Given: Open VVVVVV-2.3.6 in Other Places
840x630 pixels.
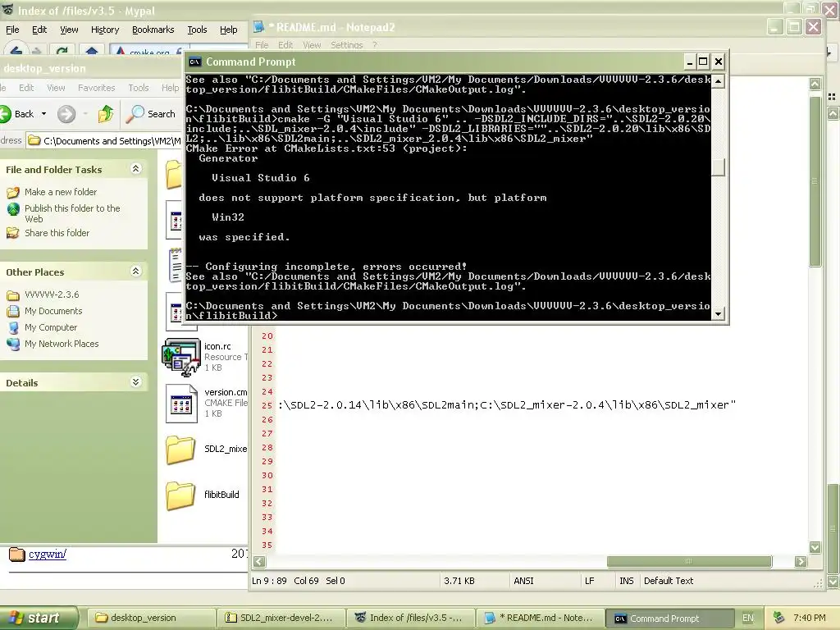Looking at the screenshot, I should coord(52,294).
